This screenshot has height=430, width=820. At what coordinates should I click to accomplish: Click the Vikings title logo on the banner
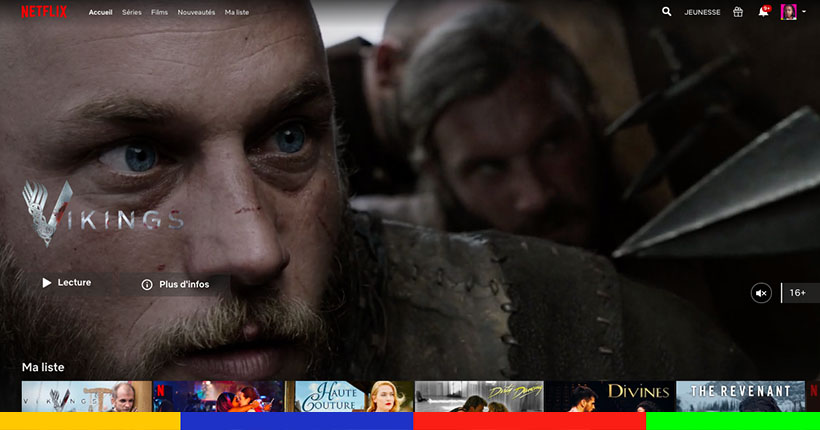(x=103, y=213)
